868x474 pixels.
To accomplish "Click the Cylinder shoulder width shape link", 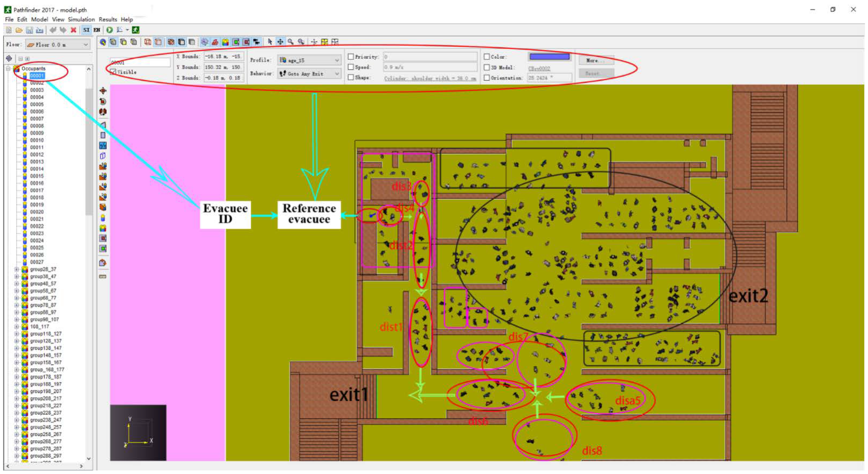I will click(430, 78).
